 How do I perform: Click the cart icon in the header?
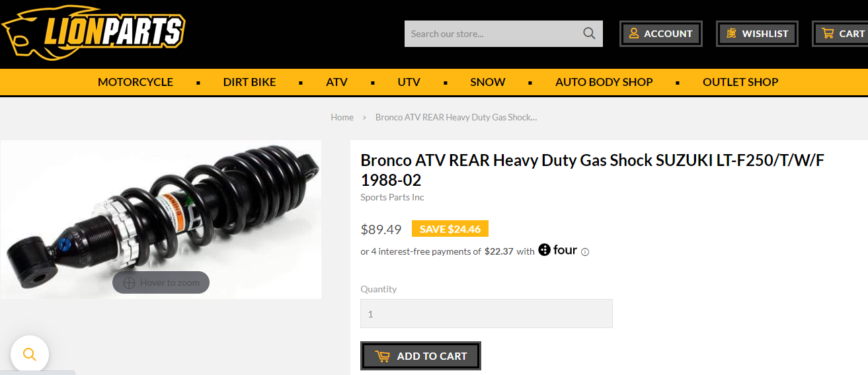tap(828, 33)
